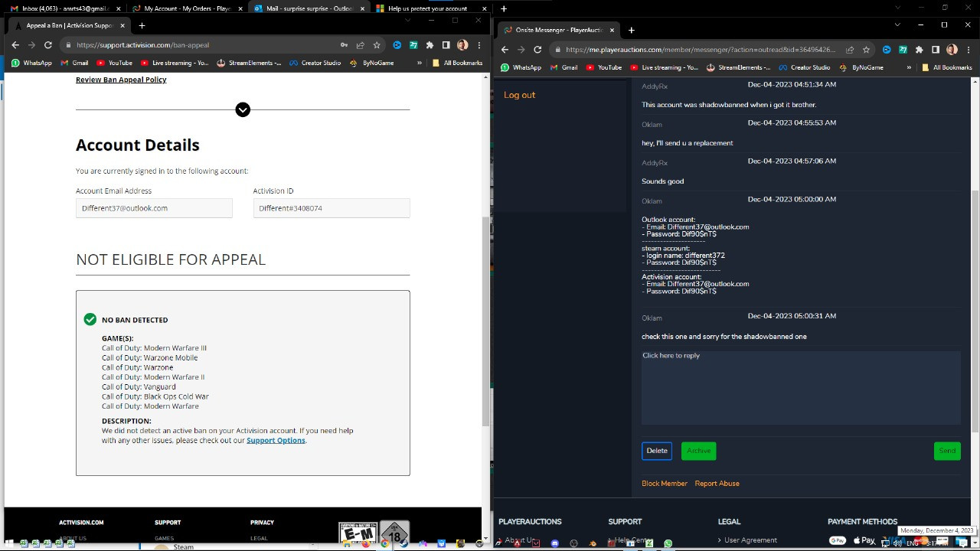Screen dimensions: 980x551
Task: Reload the Activision ban appeal page
Action: click(x=47, y=45)
